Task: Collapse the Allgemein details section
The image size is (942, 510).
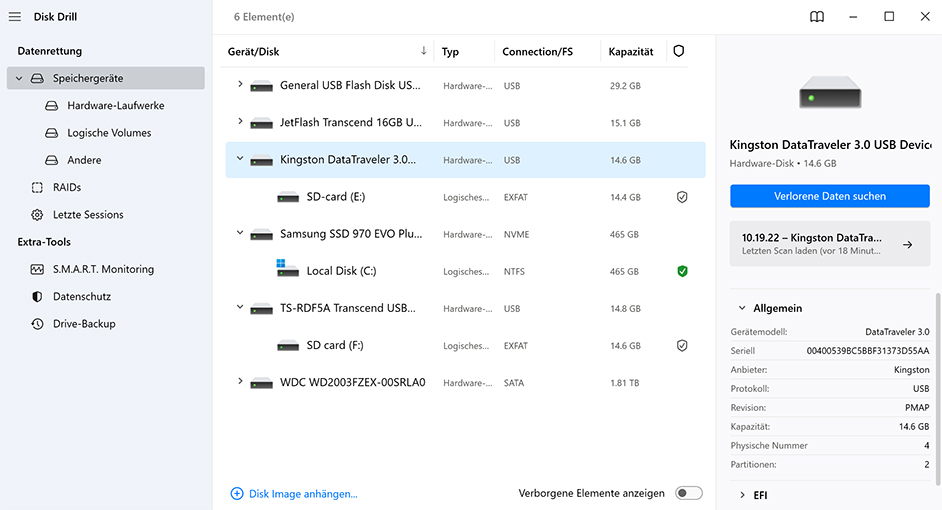Action: (x=742, y=308)
